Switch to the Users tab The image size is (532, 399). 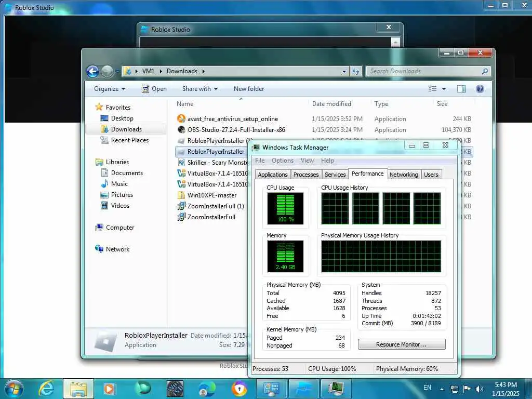pos(431,175)
